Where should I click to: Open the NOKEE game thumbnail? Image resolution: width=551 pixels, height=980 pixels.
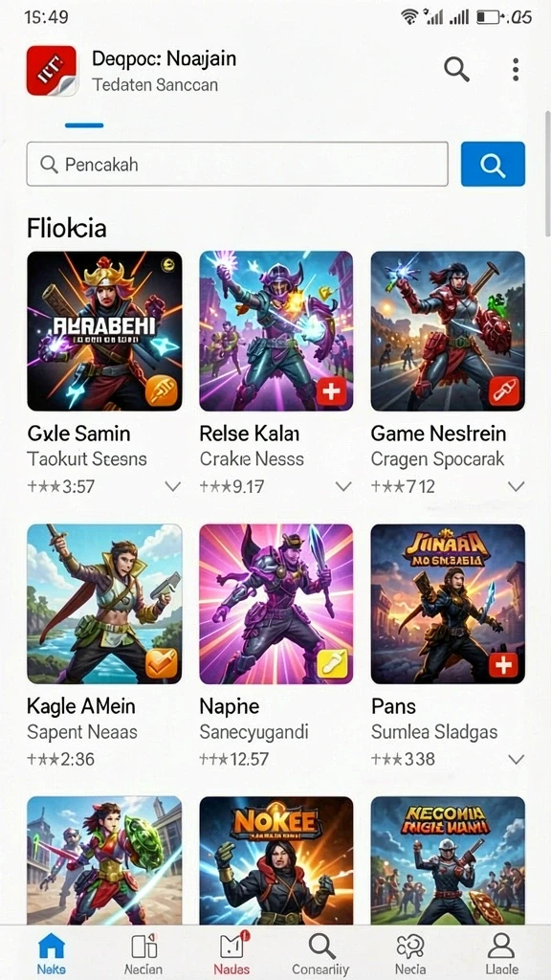276,860
